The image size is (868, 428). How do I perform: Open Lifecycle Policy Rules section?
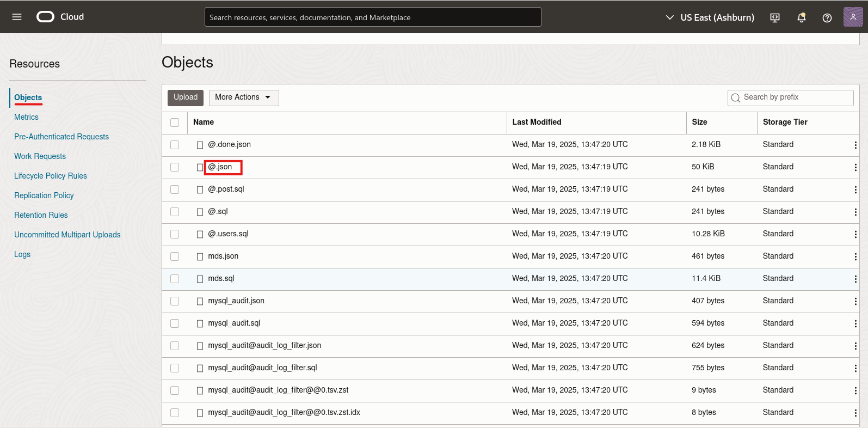[51, 176]
